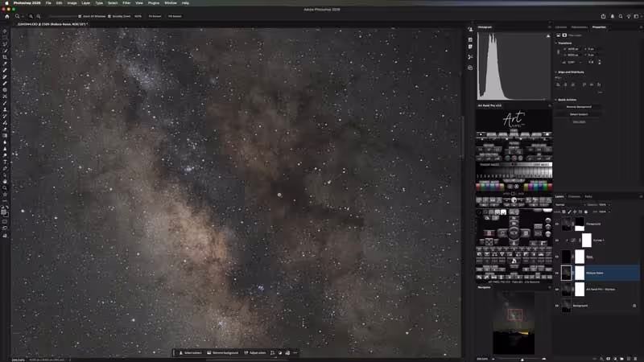Click lock position icon in Layers
This screenshot has width=644, height=362.
click(x=575, y=212)
